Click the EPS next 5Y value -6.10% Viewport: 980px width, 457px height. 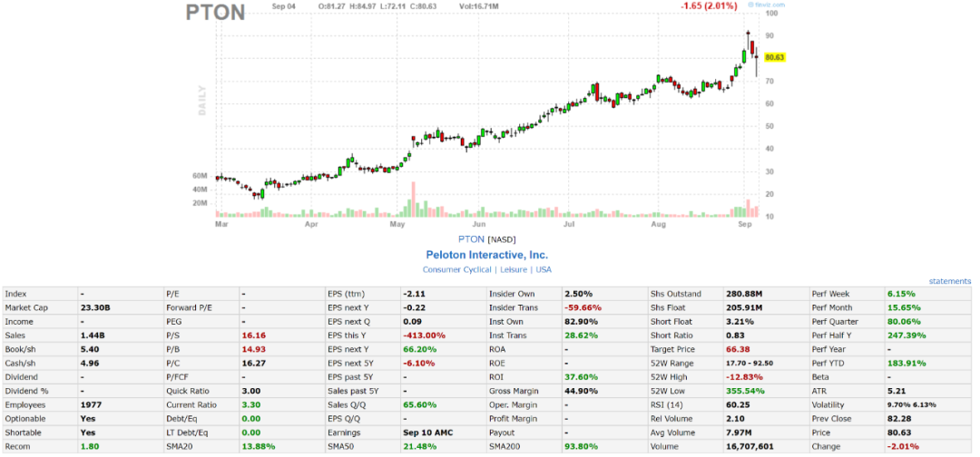(416, 364)
